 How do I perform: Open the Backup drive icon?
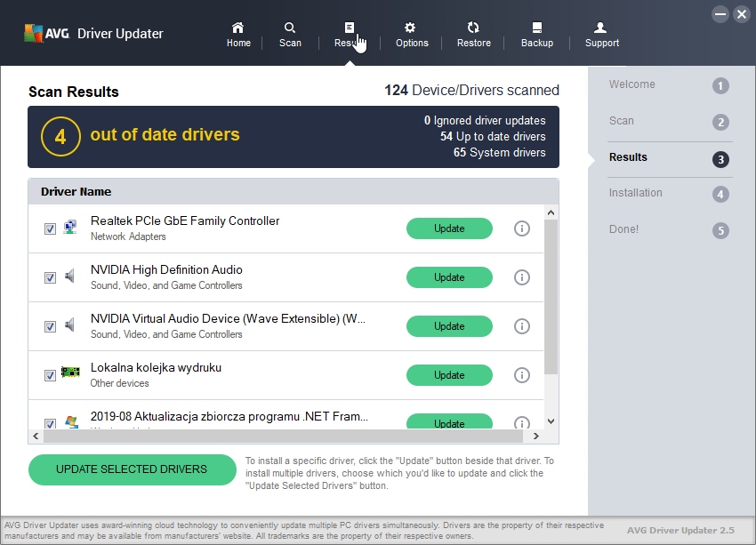[536, 28]
